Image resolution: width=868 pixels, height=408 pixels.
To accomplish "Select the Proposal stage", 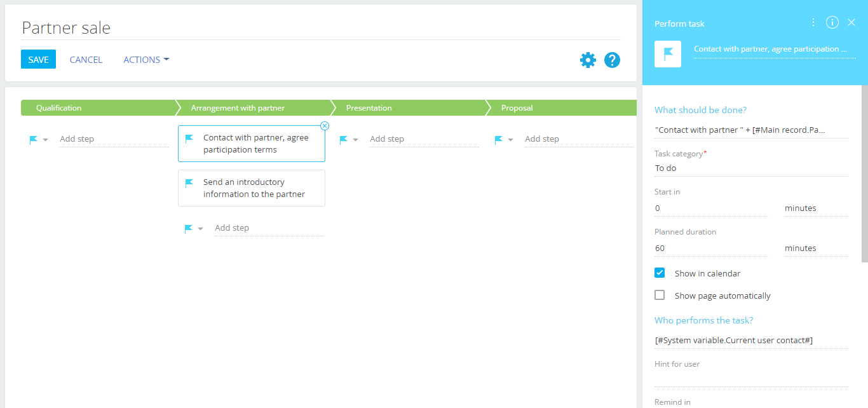I will (562, 108).
